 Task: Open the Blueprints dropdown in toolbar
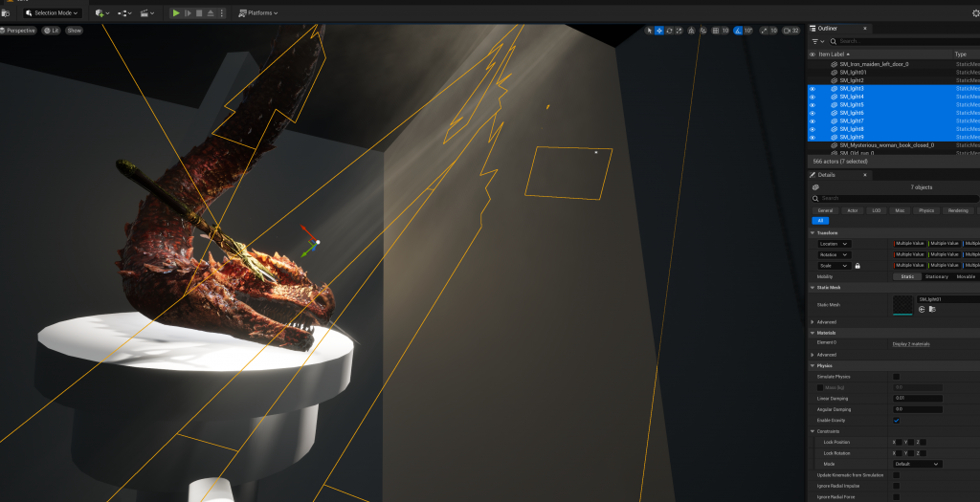124,13
